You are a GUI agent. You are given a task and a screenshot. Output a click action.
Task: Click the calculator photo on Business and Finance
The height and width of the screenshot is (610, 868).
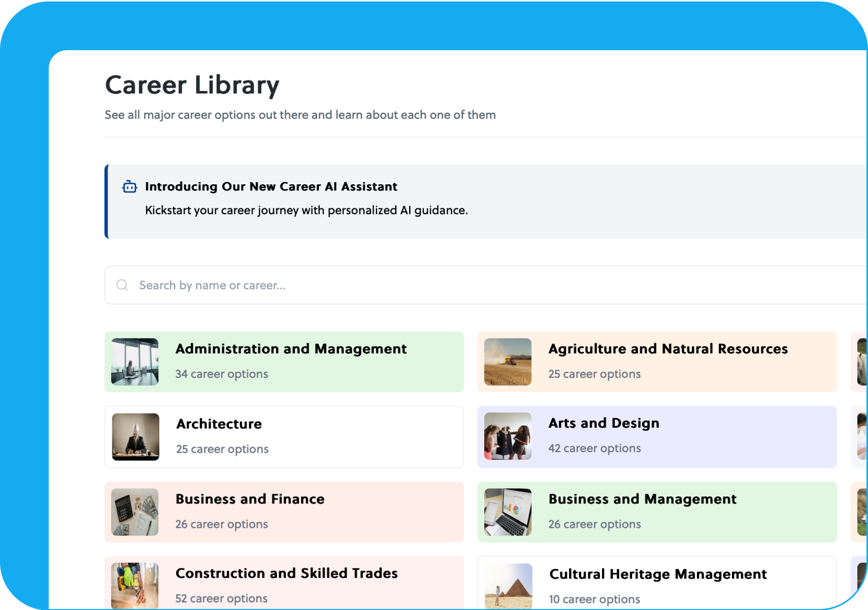point(134,512)
